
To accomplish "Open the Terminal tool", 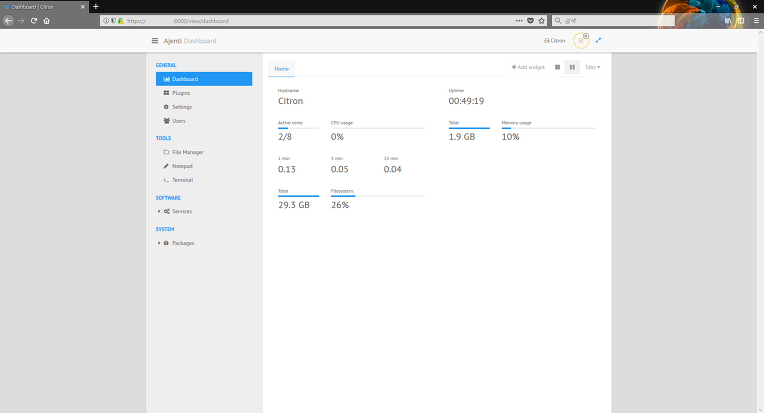I will click(x=182, y=180).
